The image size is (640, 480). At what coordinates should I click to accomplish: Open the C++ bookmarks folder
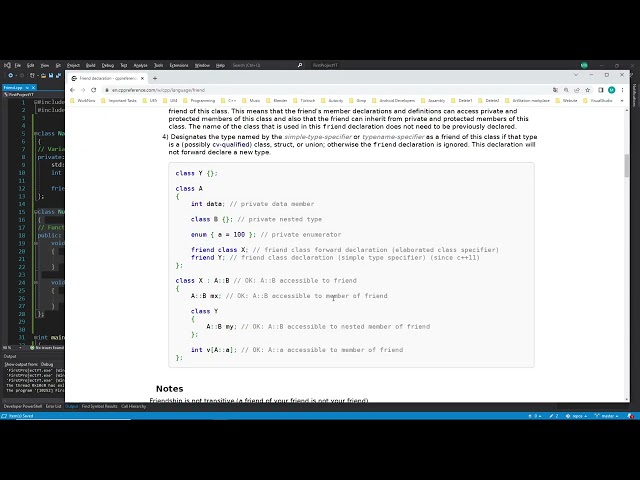click(x=229, y=100)
